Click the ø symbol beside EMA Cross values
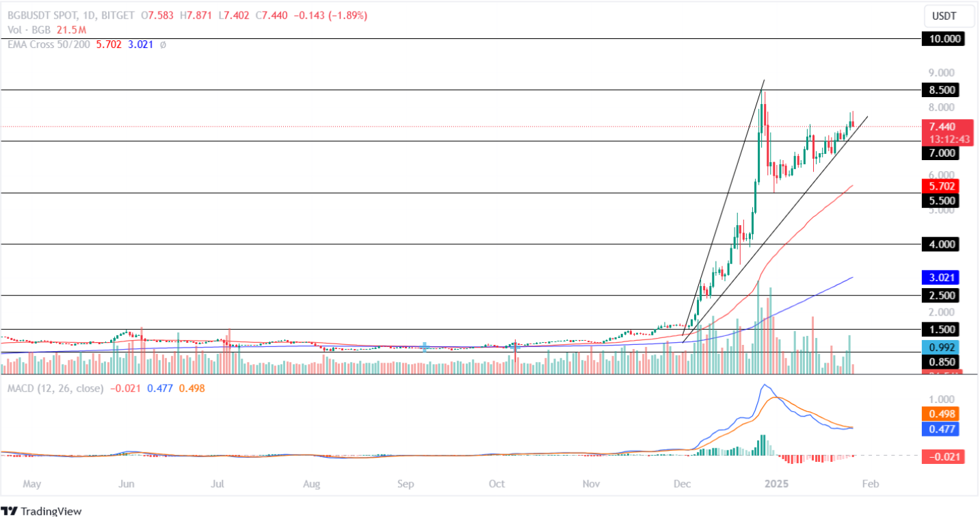Image resolution: width=980 pixels, height=518 pixels. pos(163,44)
